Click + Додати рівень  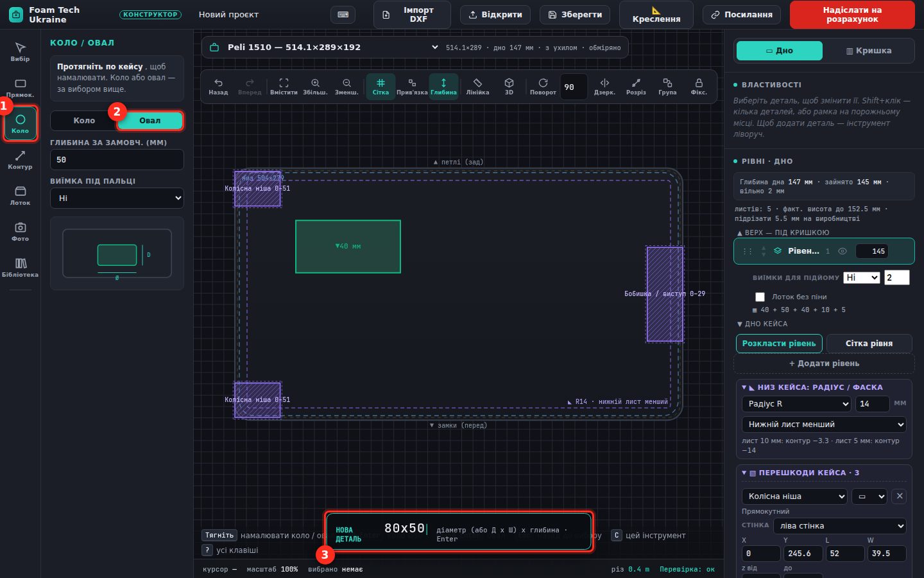coord(825,363)
